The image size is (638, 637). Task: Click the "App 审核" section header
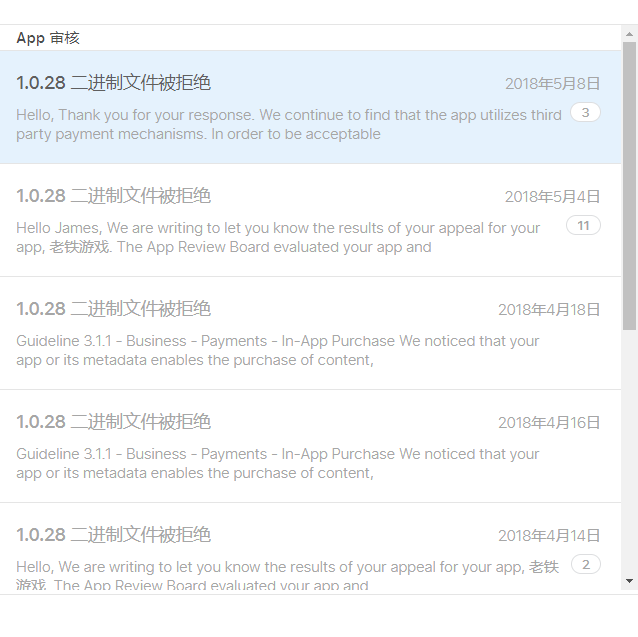(48, 38)
